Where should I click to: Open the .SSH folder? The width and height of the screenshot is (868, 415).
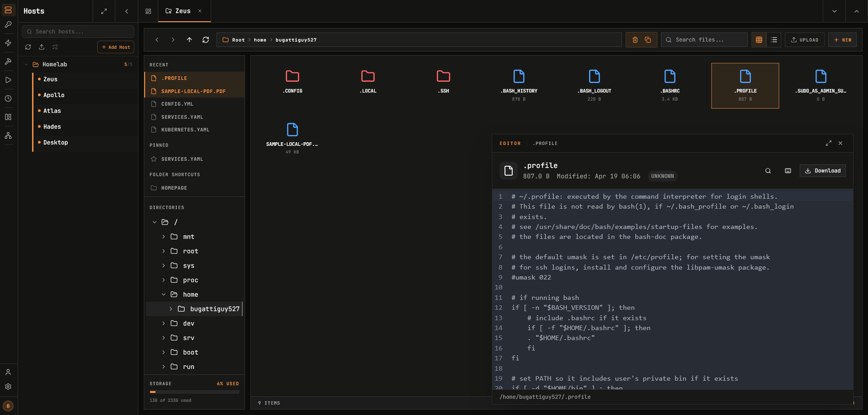(443, 86)
